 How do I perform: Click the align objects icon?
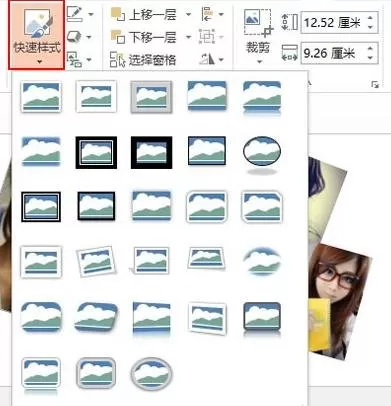point(207,14)
